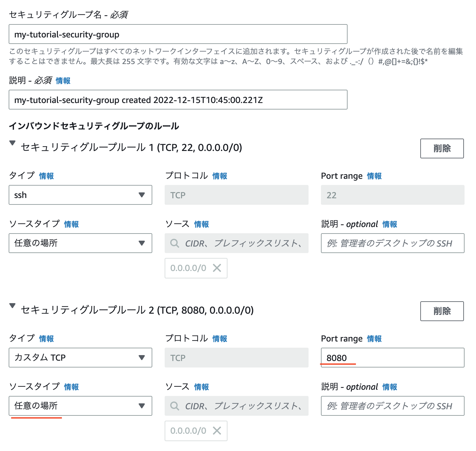Remove the 0.0.0.0/0 source in rule 1
This screenshot has width=476, height=451.
pyautogui.click(x=217, y=268)
